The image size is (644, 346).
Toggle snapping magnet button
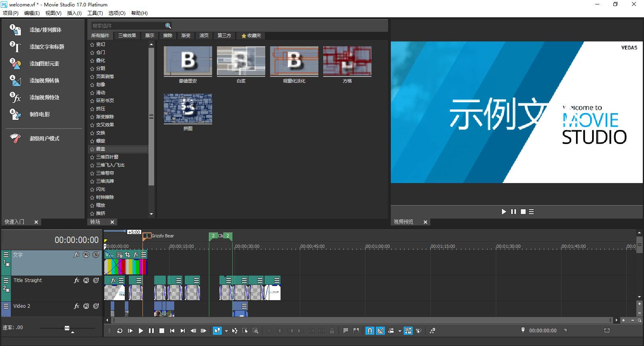(369, 331)
